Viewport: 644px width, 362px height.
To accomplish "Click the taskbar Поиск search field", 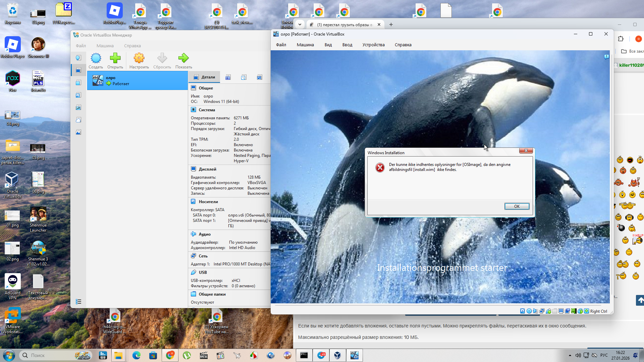I will pos(50,355).
